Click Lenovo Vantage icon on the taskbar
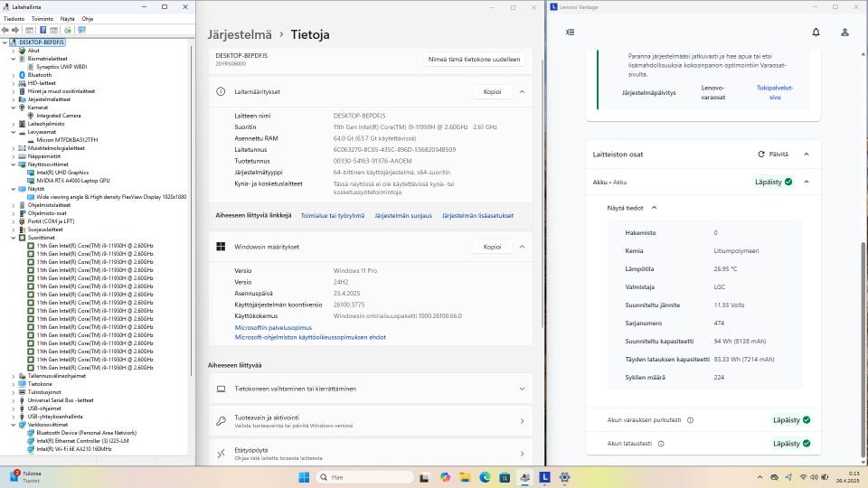 point(545,477)
